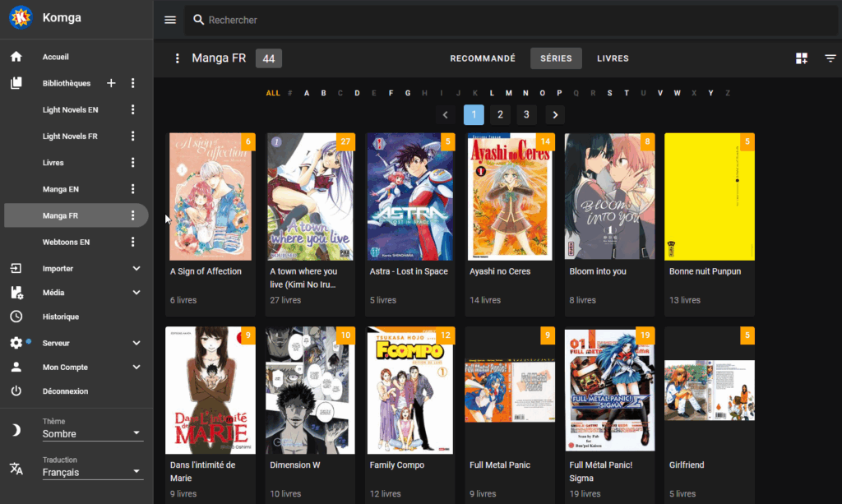
Task: Go to previous page arrow
Action: coord(445,115)
